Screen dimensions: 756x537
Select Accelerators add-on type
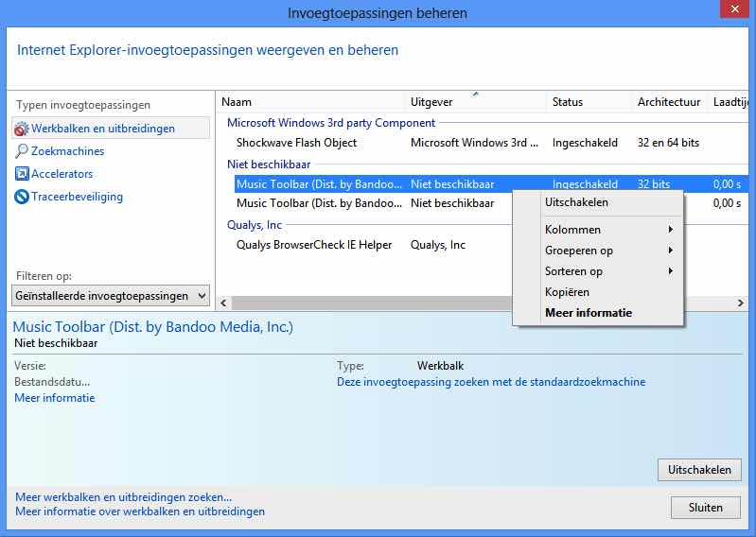click(x=62, y=174)
